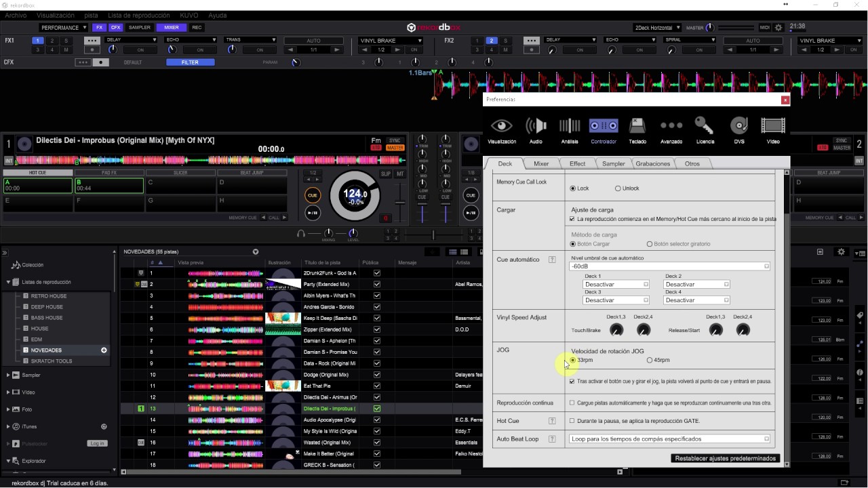The width and height of the screenshot is (868, 488).
Task: Click the settings gear icon in top bar
Action: [778, 28]
